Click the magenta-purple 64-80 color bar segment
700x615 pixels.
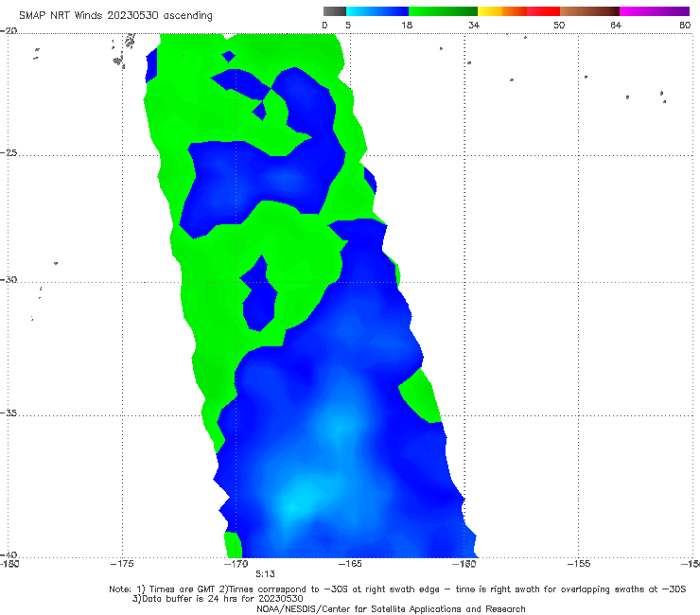pos(655,11)
